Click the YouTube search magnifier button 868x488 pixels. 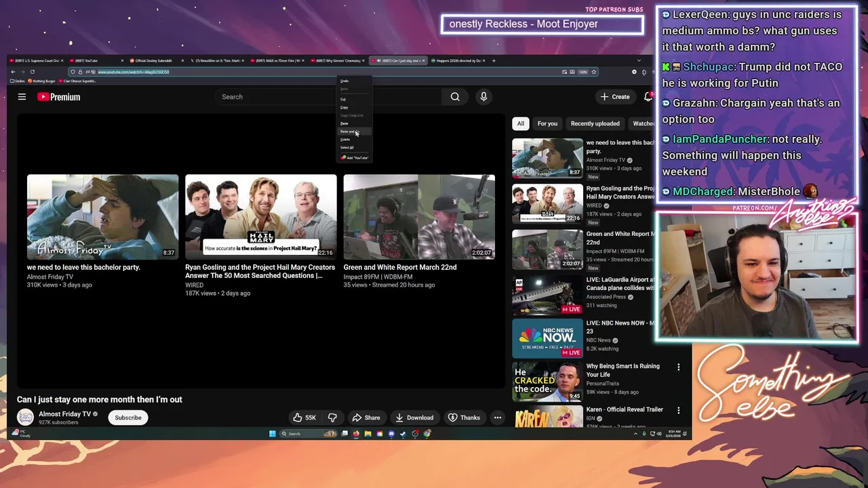tap(455, 97)
